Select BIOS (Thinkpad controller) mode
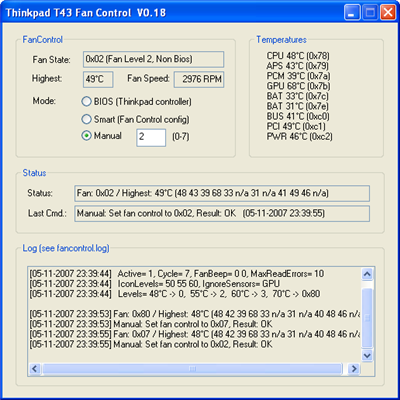Screen dimensions: 400x400 pyautogui.click(x=86, y=101)
